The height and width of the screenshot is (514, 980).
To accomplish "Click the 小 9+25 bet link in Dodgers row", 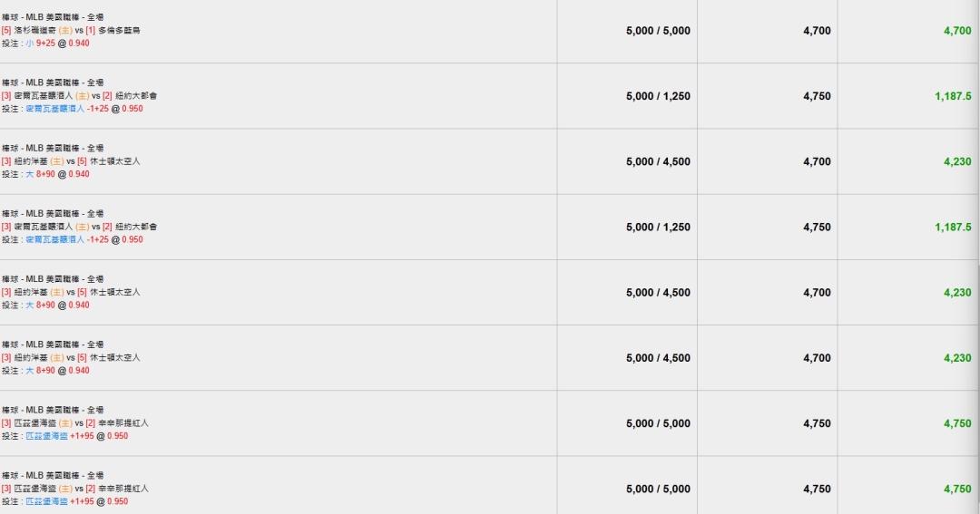I will [41, 44].
